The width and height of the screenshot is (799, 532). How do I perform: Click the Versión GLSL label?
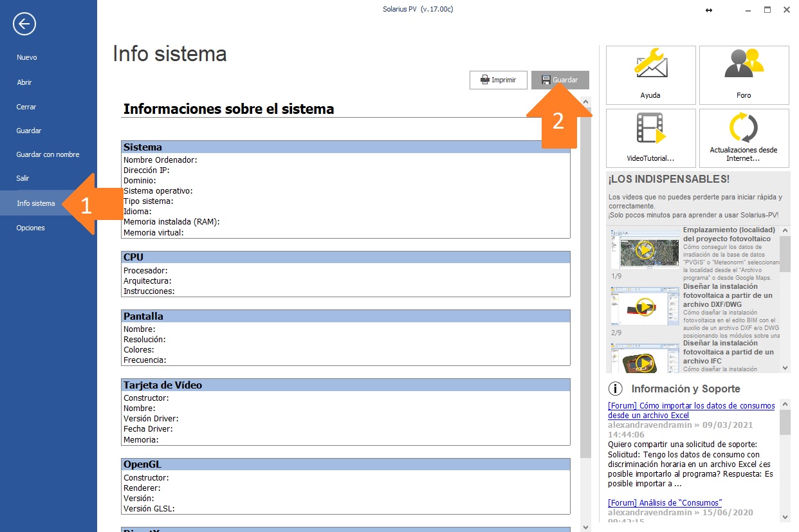(x=149, y=508)
